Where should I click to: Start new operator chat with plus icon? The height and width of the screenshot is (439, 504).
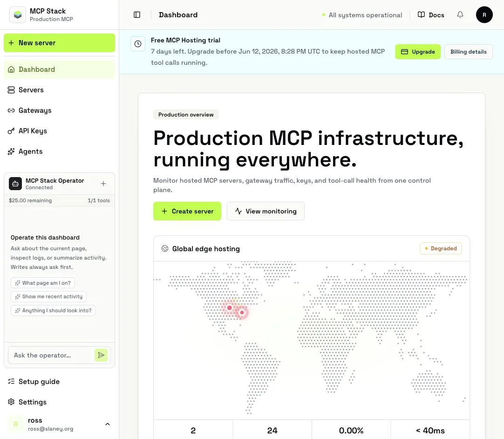pos(103,184)
